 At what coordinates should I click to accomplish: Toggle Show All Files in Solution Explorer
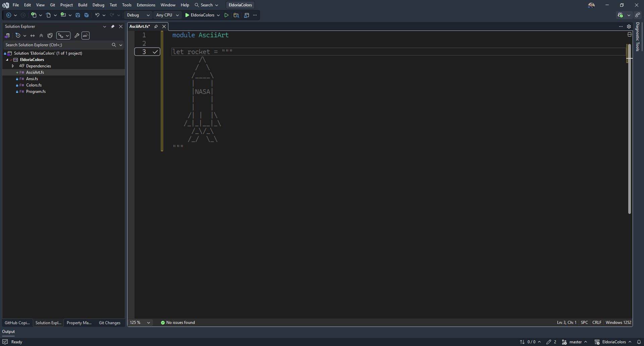coord(50,36)
